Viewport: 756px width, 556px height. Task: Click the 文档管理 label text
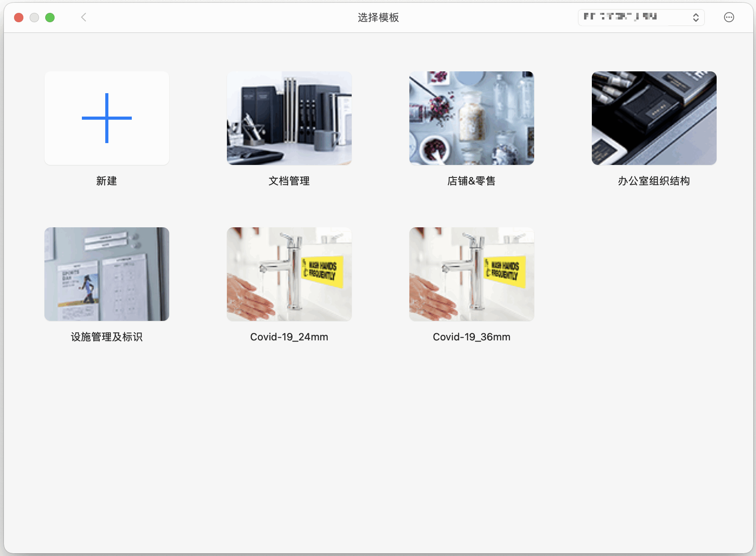(289, 181)
